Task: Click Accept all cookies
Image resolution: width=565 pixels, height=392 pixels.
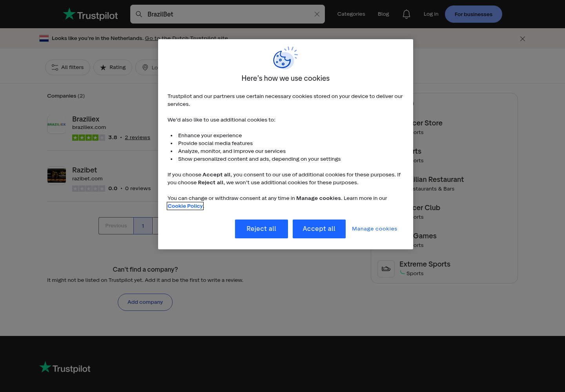Action: click(319, 229)
